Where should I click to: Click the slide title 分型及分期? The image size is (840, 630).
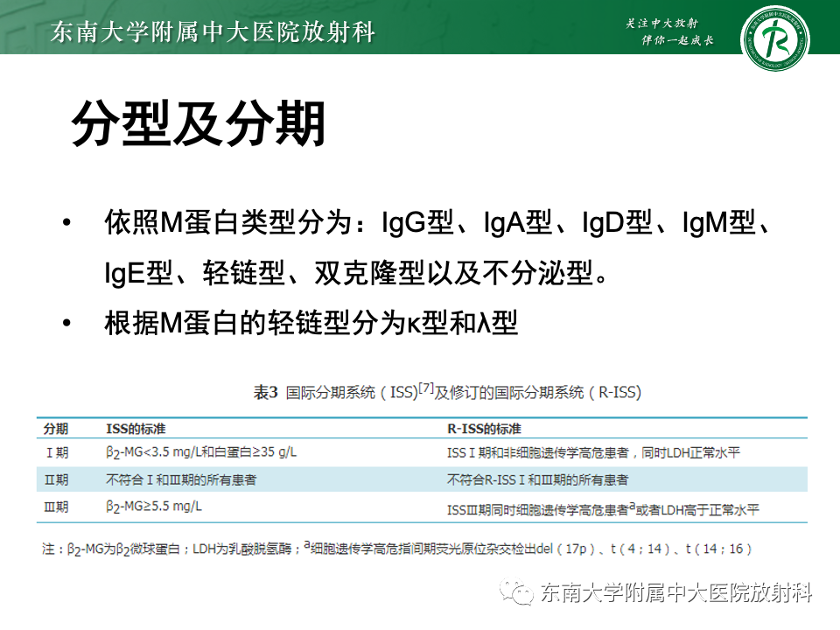tap(199, 123)
